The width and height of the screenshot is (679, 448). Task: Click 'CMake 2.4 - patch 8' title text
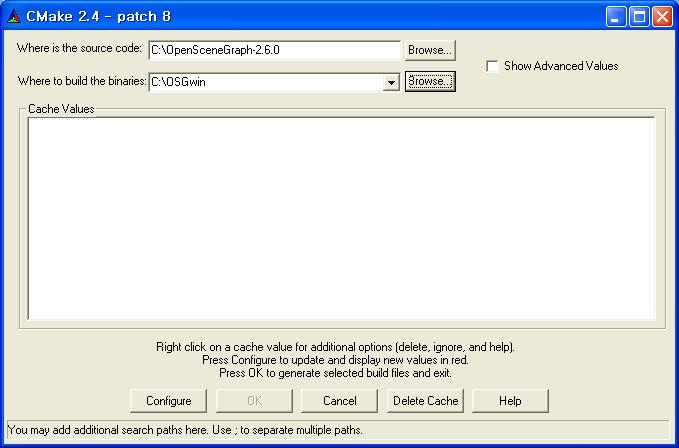click(99, 16)
